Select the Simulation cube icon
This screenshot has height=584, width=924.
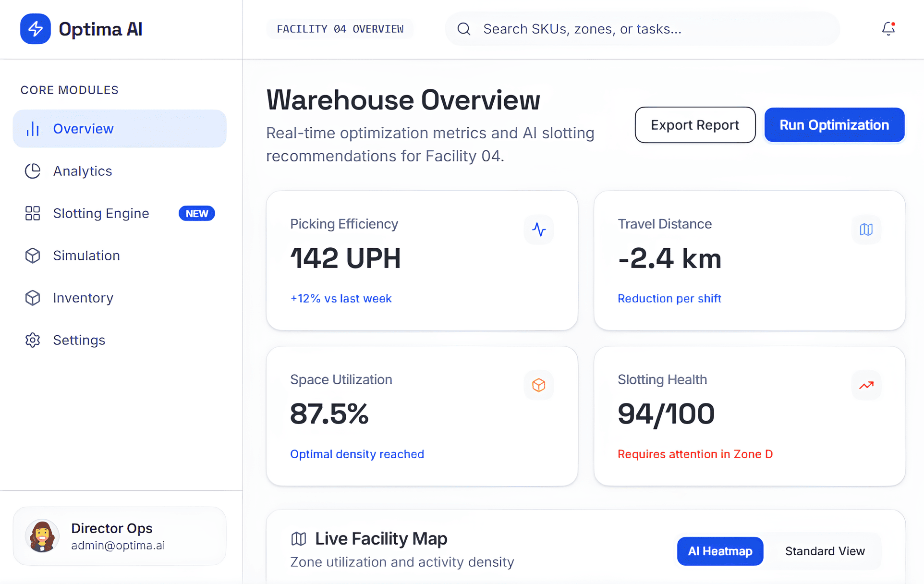click(32, 255)
